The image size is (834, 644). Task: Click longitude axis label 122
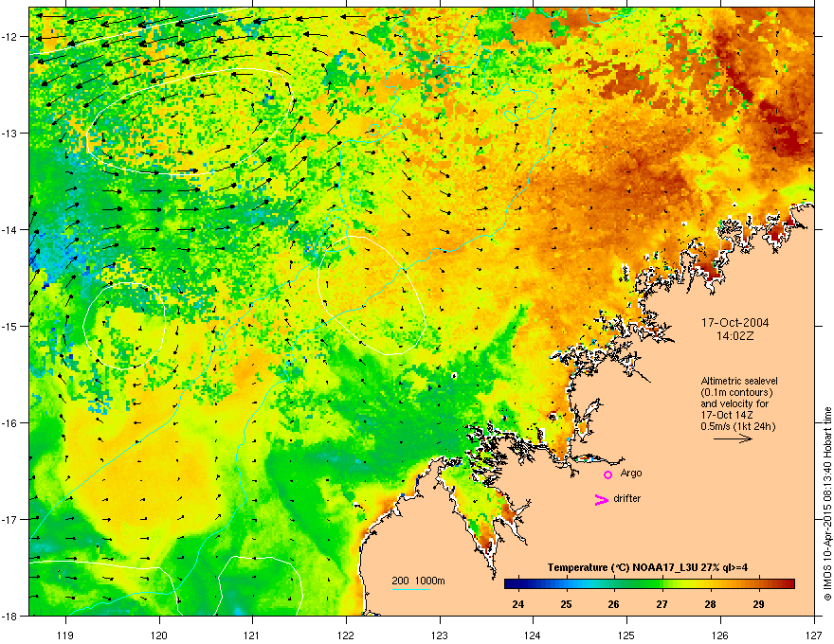click(346, 635)
